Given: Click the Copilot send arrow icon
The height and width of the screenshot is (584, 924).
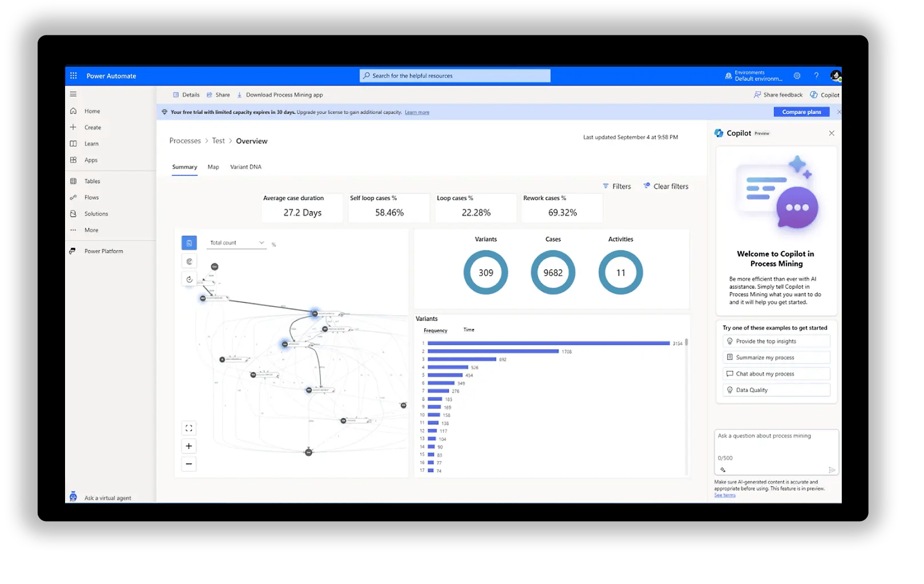Looking at the screenshot, I should coord(832,470).
